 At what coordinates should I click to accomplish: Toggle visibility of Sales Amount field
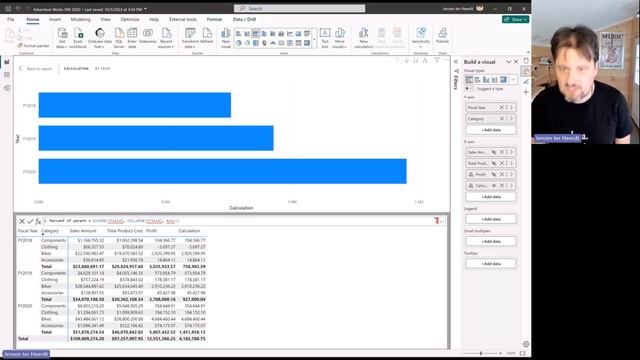tap(494, 152)
